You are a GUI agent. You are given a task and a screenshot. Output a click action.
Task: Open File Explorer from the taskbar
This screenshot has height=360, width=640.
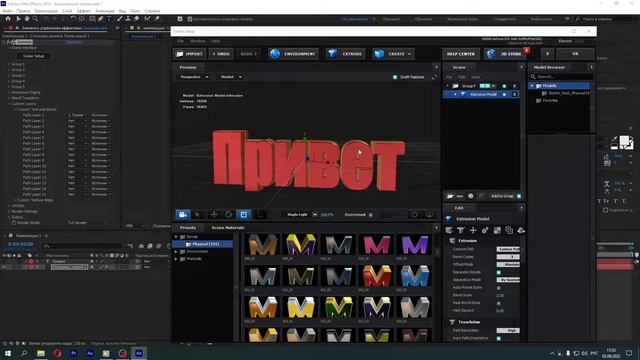41,353
